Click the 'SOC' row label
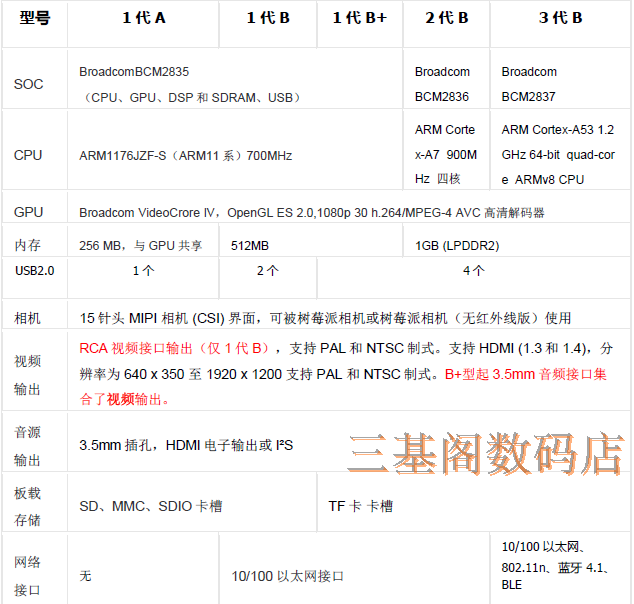 28,84
